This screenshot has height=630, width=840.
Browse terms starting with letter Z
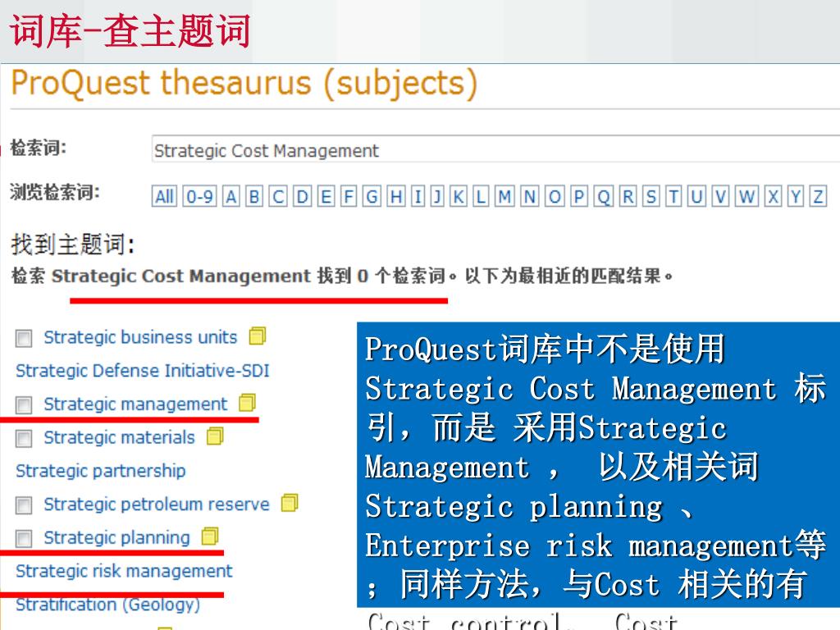pos(818,197)
